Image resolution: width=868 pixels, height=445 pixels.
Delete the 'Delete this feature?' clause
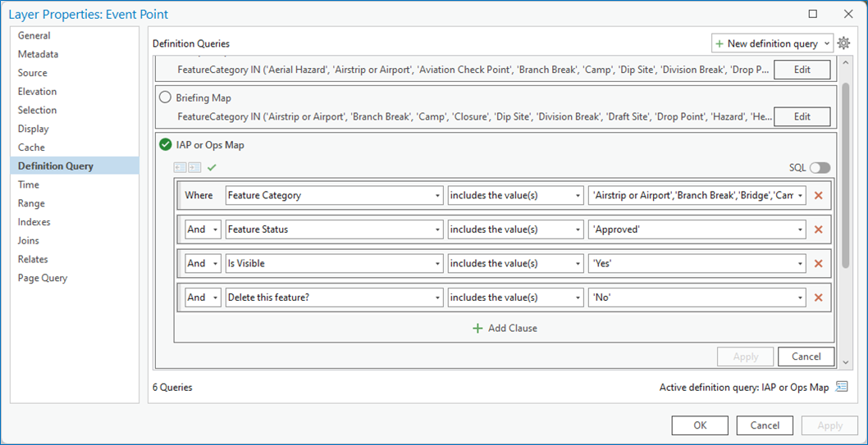(818, 297)
